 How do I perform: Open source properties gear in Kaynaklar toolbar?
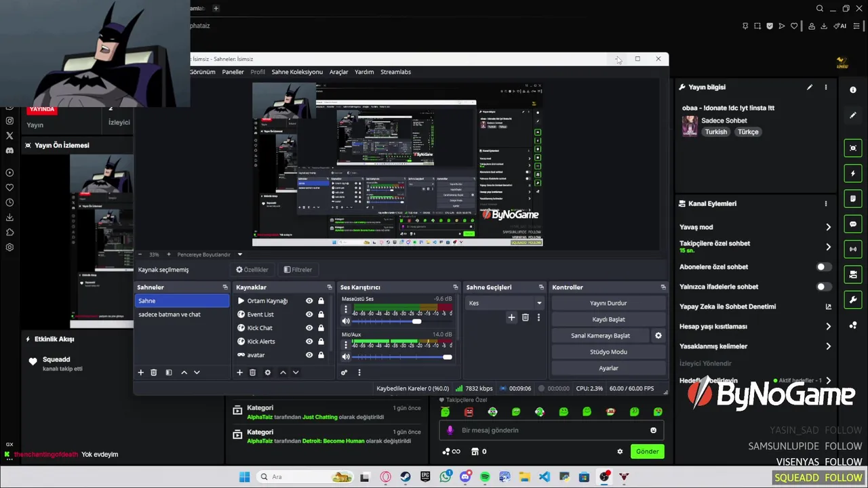(x=268, y=372)
